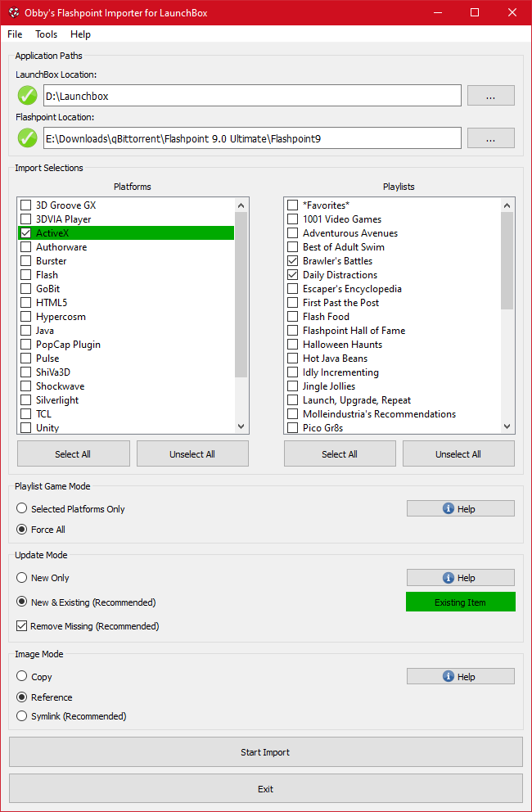Screen dimensions: 532x812
Task: Open the Help menu
Action: pos(80,34)
